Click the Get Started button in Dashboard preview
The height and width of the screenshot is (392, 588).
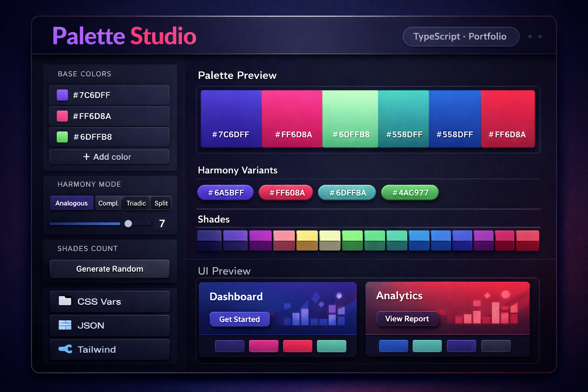pos(240,319)
